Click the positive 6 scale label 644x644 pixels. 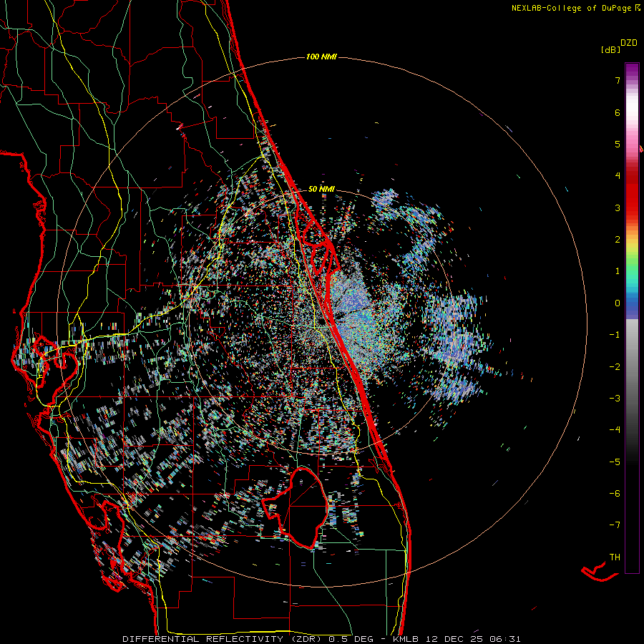click(x=618, y=112)
